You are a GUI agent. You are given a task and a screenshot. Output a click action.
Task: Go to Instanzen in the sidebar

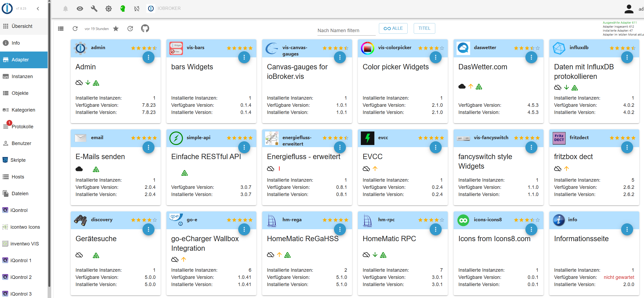click(x=24, y=76)
